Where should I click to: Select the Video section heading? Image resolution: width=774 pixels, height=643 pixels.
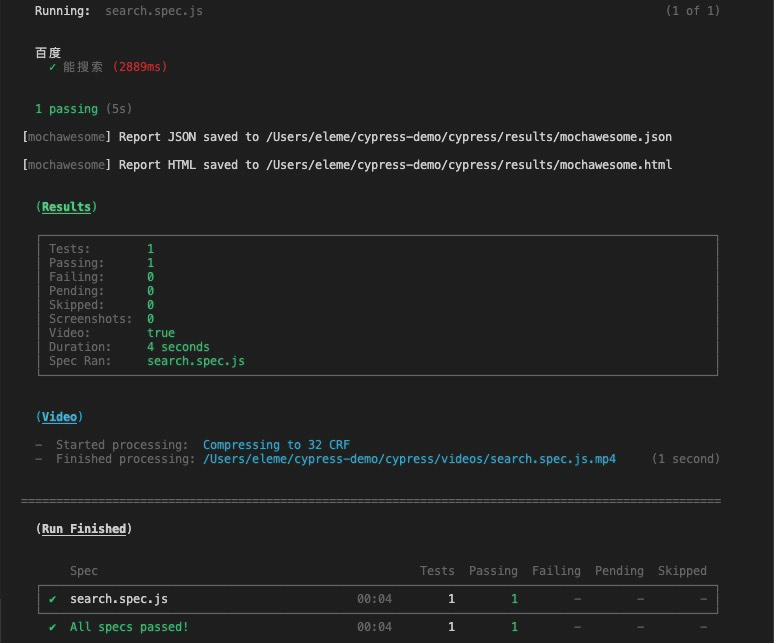pos(59,417)
